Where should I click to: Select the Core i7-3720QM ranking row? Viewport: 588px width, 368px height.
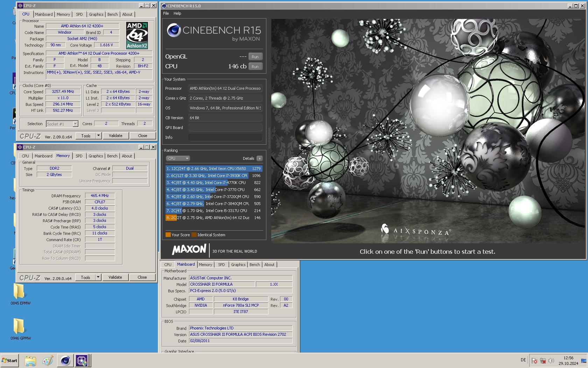pyautogui.click(x=213, y=197)
